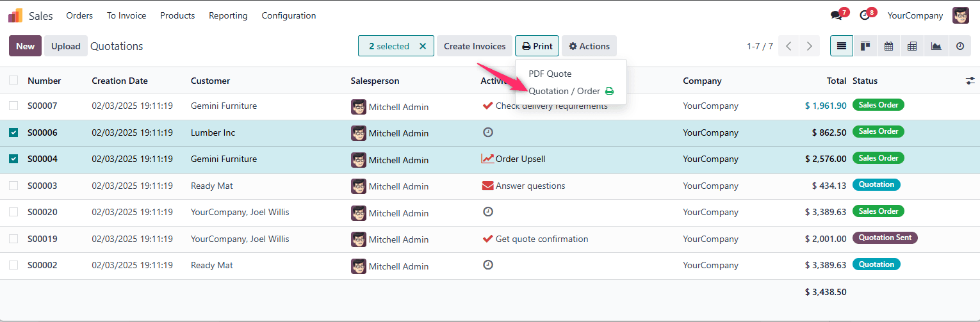Expand the Actions dropdown
This screenshot has height=322, width=980.
coord(589,46)
